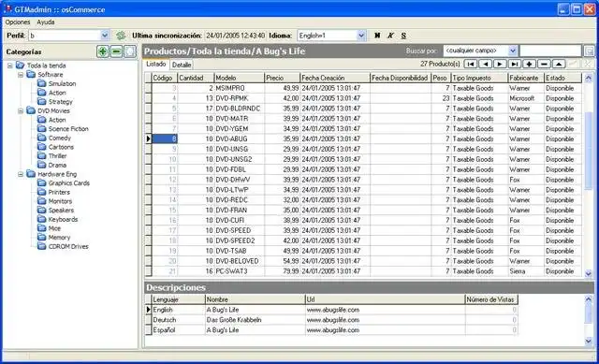Delete product with minus navigator button

tap(544, 64)
